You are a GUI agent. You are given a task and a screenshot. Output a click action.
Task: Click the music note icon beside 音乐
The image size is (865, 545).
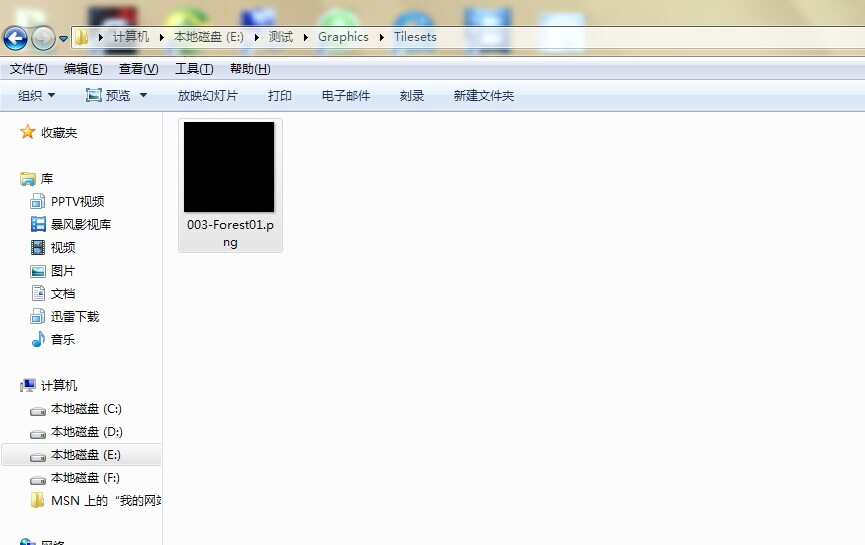click(38, 339)
